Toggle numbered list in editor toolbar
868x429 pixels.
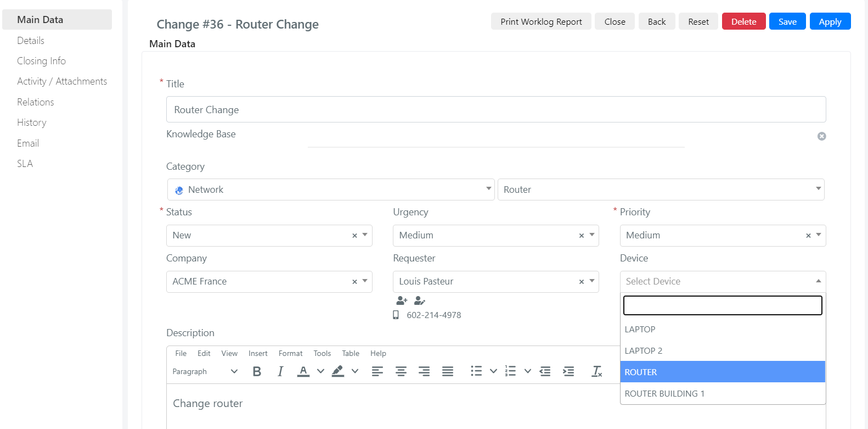click(510, 371)
